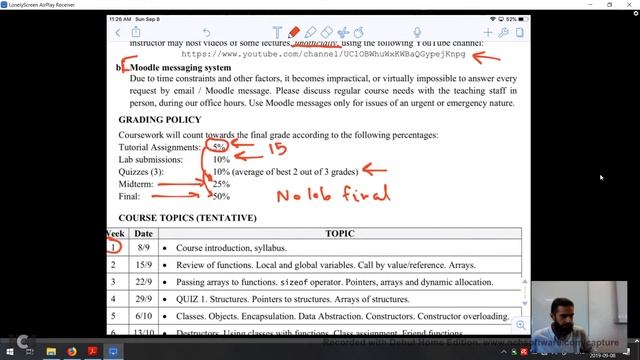Image resolution: width=640 pixels, height=360 pixels.
Task: Click the 'Date' column header
Action: point(143,233)
